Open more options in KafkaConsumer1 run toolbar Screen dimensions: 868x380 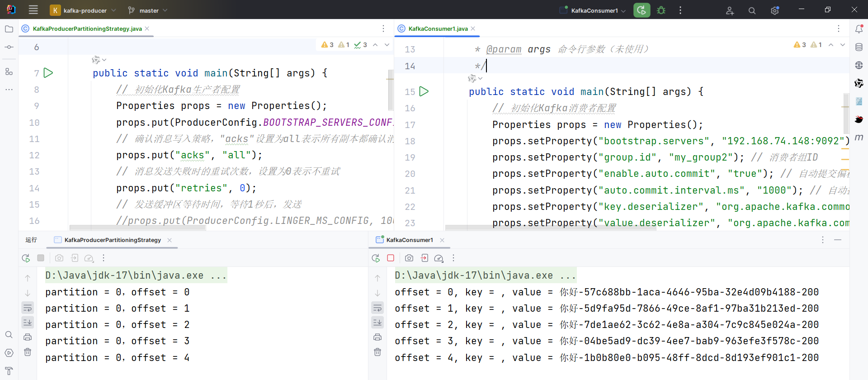pos(453,258)
